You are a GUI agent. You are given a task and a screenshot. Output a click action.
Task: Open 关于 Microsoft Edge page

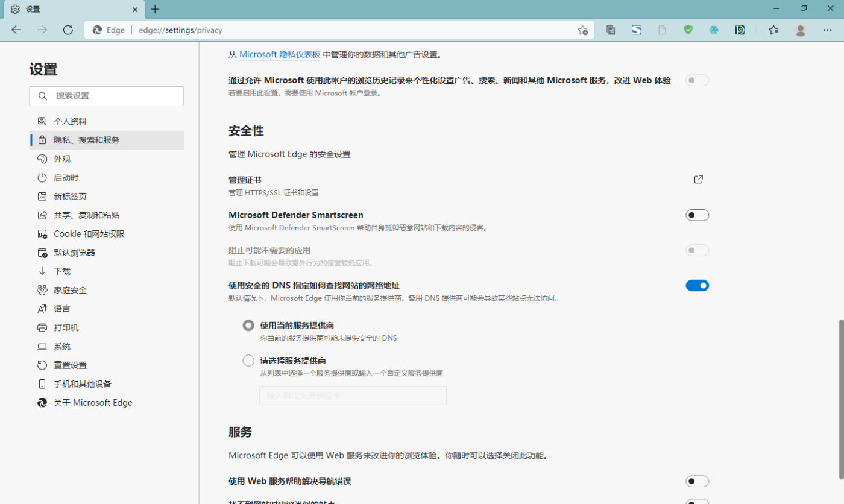(107, 403)
